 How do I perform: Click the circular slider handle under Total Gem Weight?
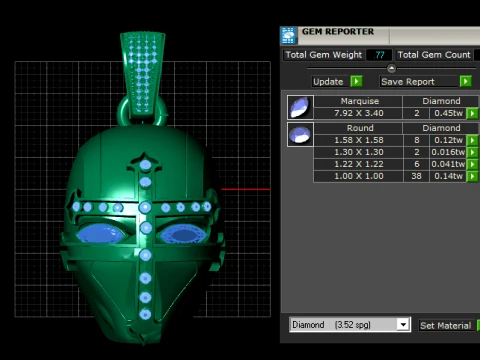392,68
